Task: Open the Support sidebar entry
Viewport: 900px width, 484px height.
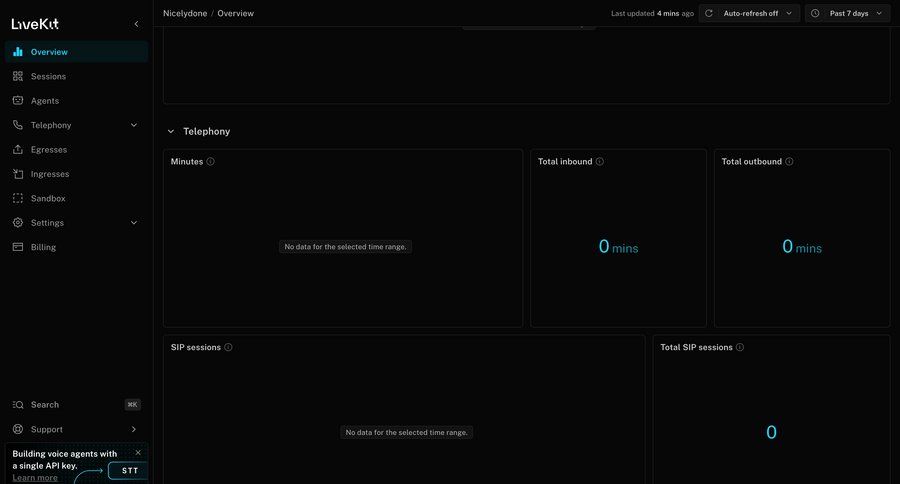Action: (x=76, y=429)
